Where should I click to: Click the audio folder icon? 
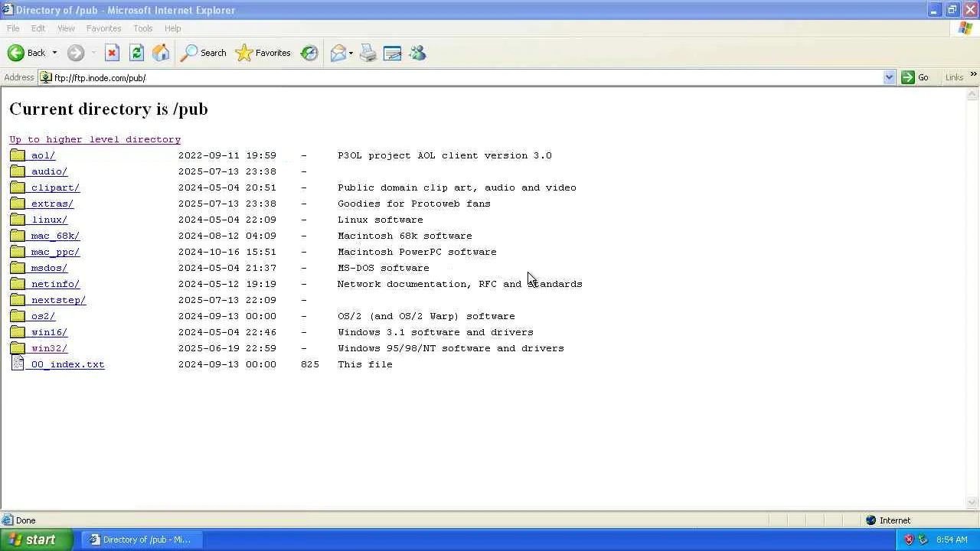(18, 171)
